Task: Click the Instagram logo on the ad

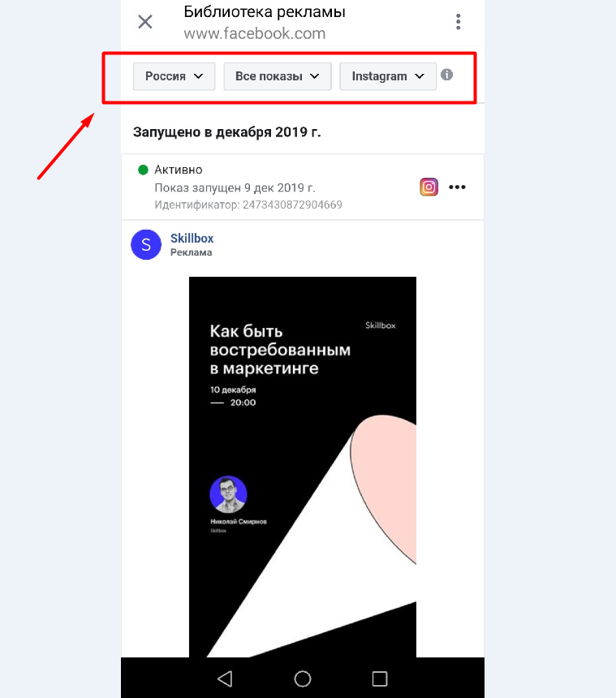Action: [429, 187]
